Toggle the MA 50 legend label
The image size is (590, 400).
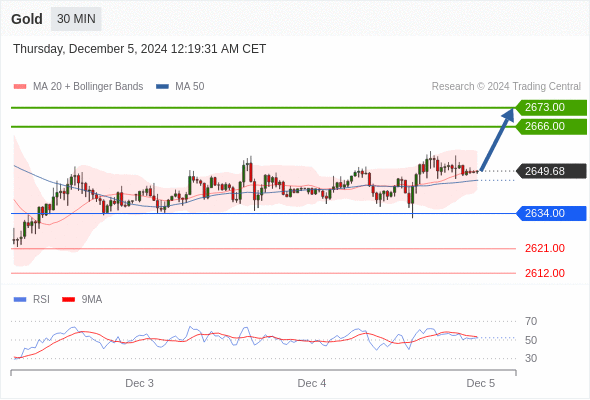coord(190,87)
